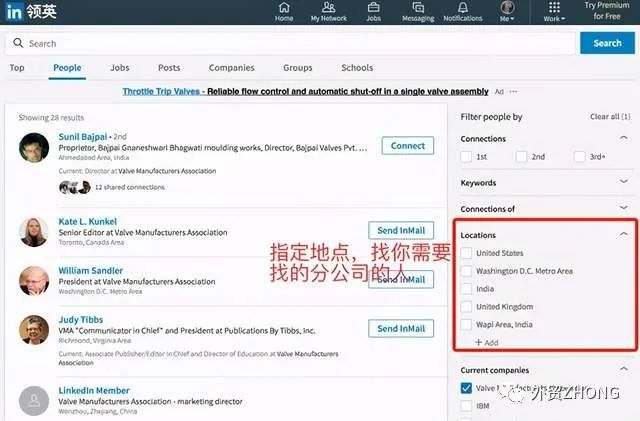
Task: Open Sunil Bajpai's profile name
Action: (83, 137)
